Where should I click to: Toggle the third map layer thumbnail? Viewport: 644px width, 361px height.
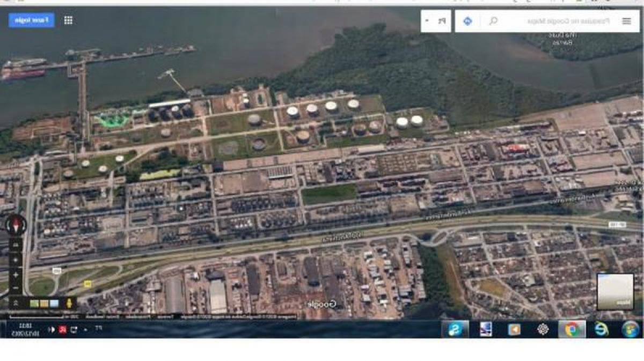tap(54, 303)
